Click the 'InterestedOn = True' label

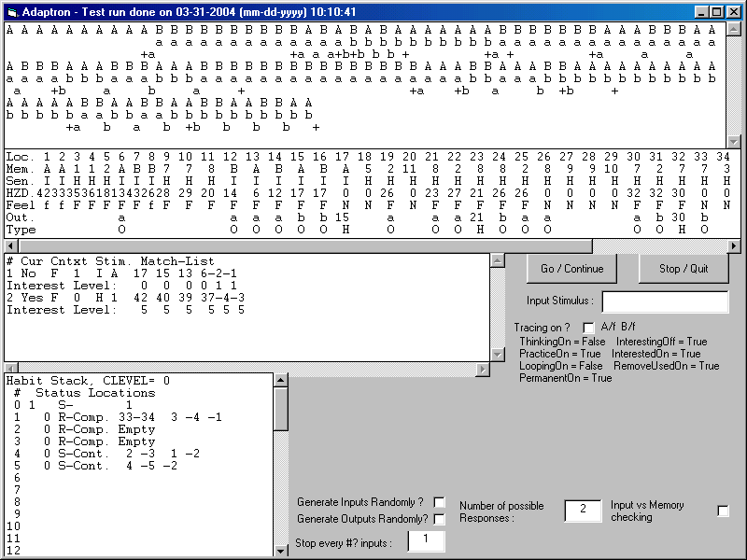point(656,354)
